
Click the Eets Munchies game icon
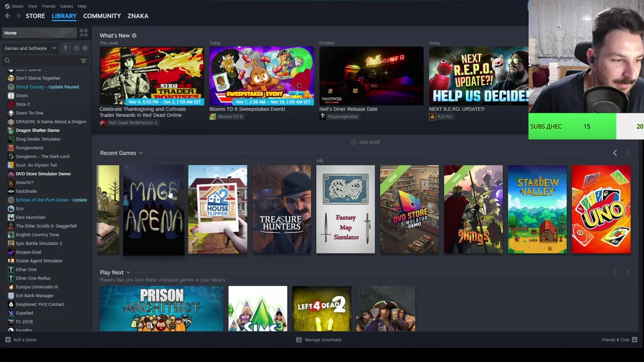pos(11,217)
